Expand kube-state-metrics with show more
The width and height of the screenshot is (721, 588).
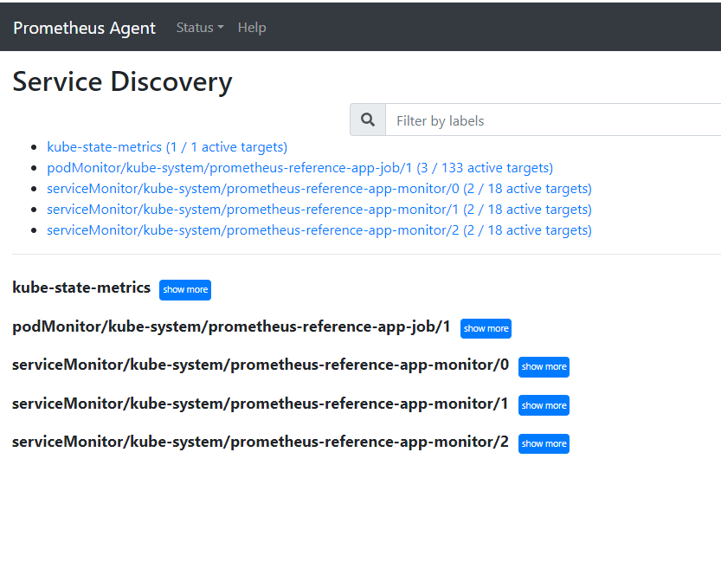point(185,290)
